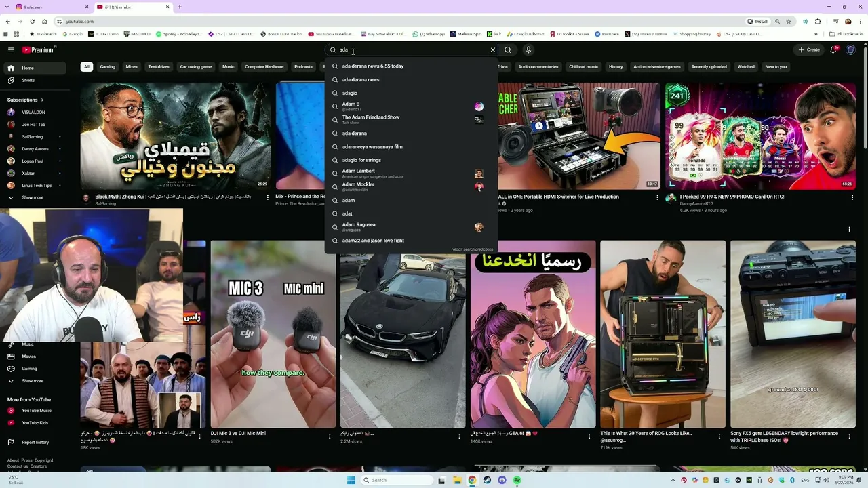This screenshot has height=488, width=868.
Task: Open options for DJI Mic short
Action: pos(330,436)
